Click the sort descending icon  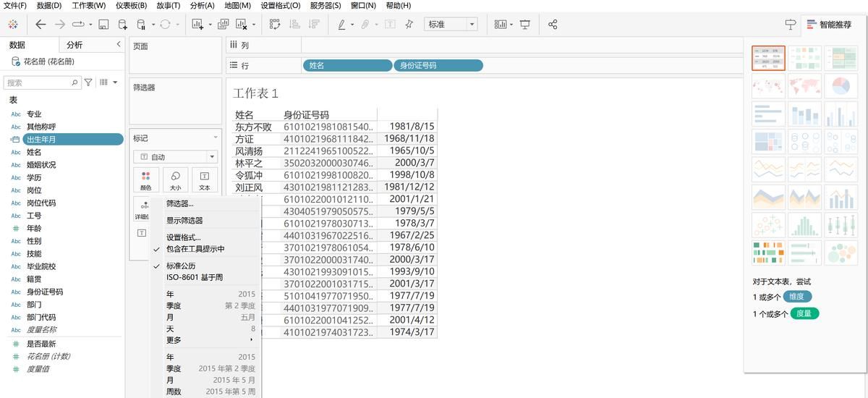314,25
